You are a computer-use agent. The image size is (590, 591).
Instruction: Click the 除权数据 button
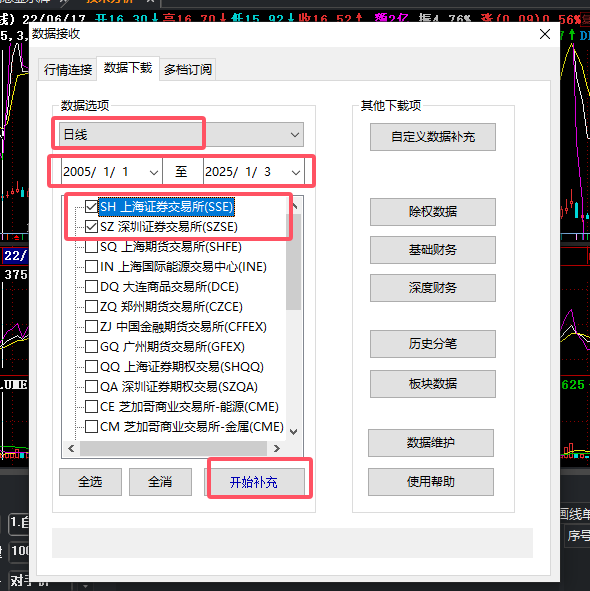tap(433, 211)
